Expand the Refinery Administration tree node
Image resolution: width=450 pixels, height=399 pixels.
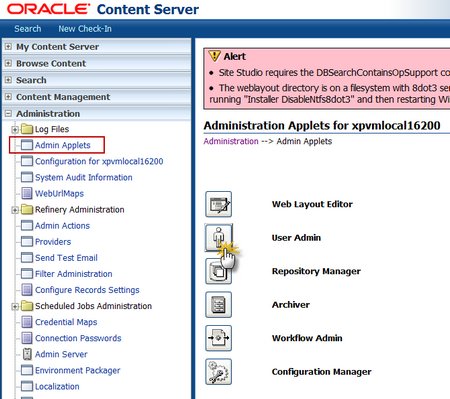click(14, 210)
